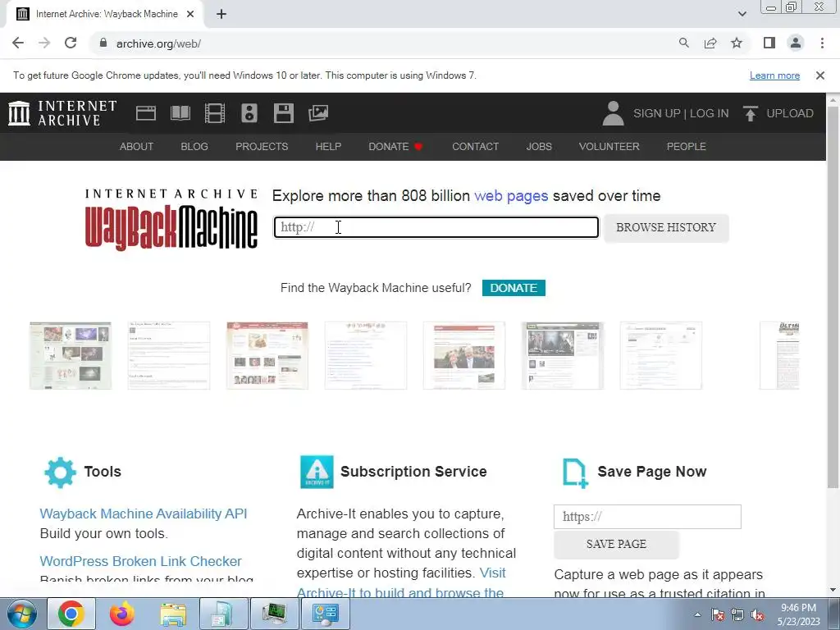This screenshot has height=630, width=840.
Task: Click the BROWSE HISTORY button
Action: 666,228
